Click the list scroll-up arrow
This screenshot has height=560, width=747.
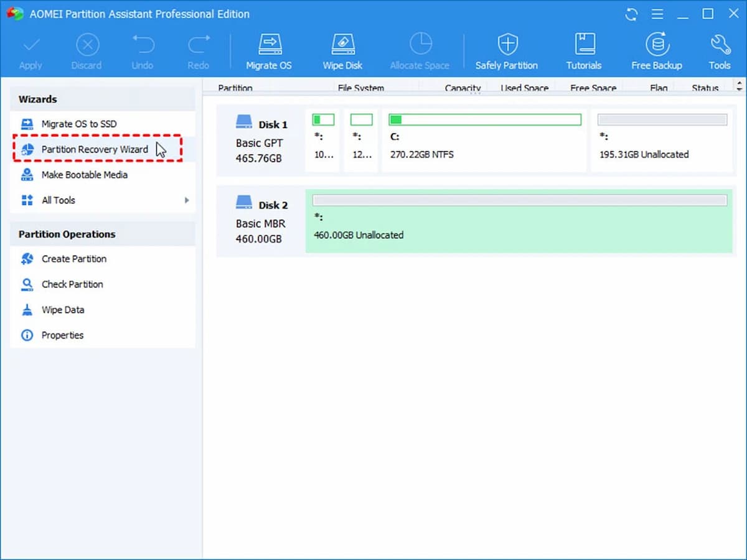click(x=740, y=83)
